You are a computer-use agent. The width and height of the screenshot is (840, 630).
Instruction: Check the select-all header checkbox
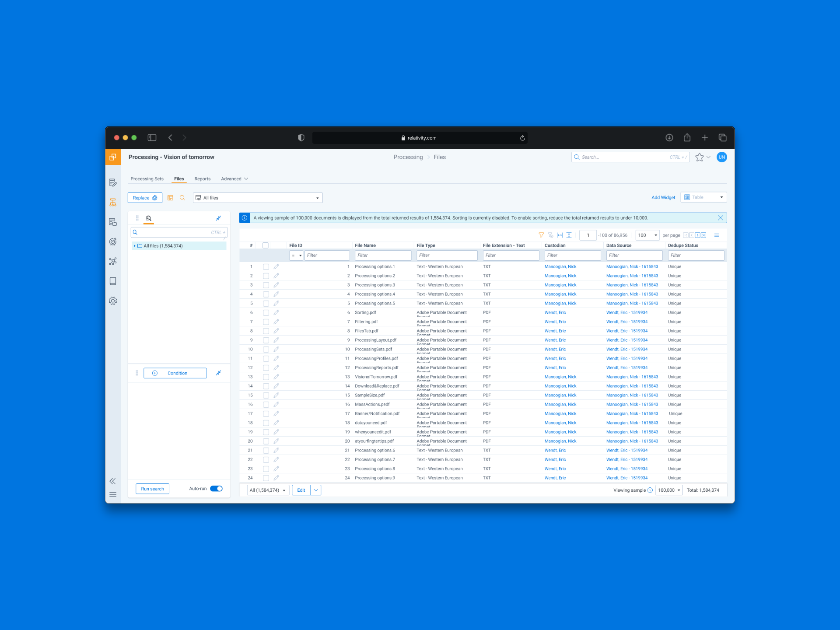coord(266,245)
